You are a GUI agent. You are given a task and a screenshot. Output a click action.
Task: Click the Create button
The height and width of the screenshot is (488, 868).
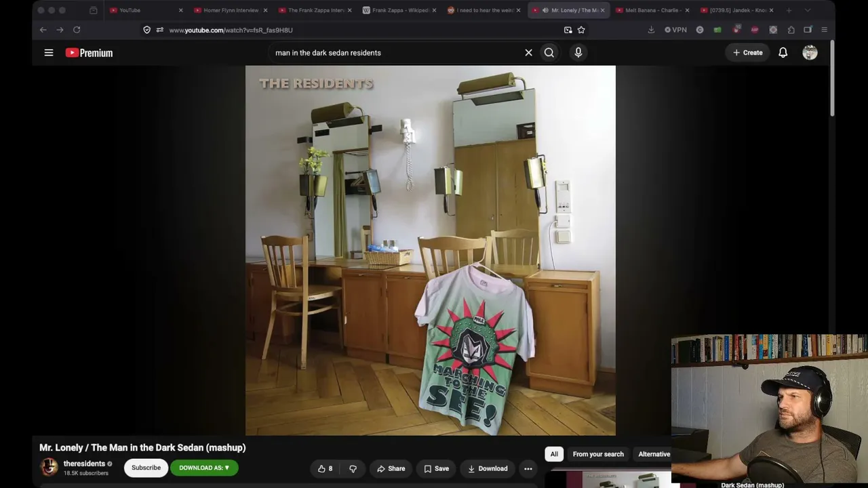[x=747, y=52]
